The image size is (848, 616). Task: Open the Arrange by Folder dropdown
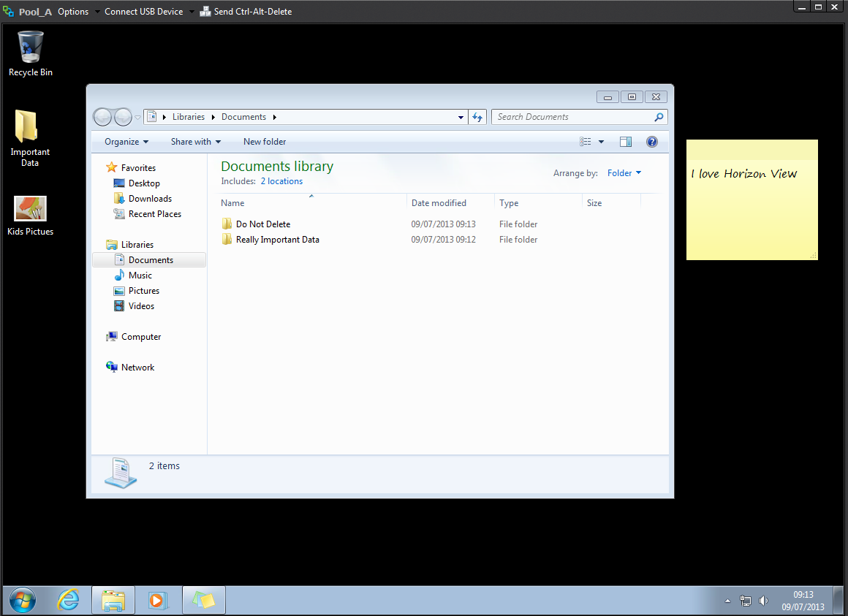tap(624, 173)
